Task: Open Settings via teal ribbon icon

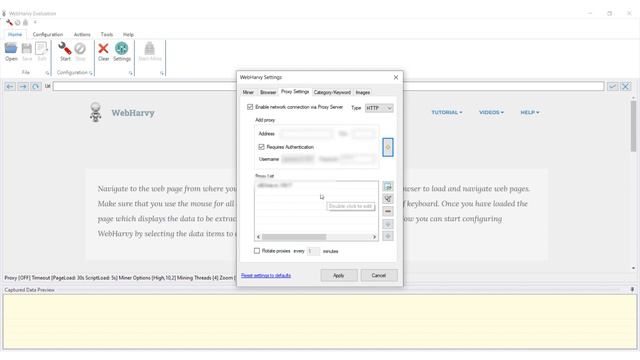Action: click(x=121, y=48)
